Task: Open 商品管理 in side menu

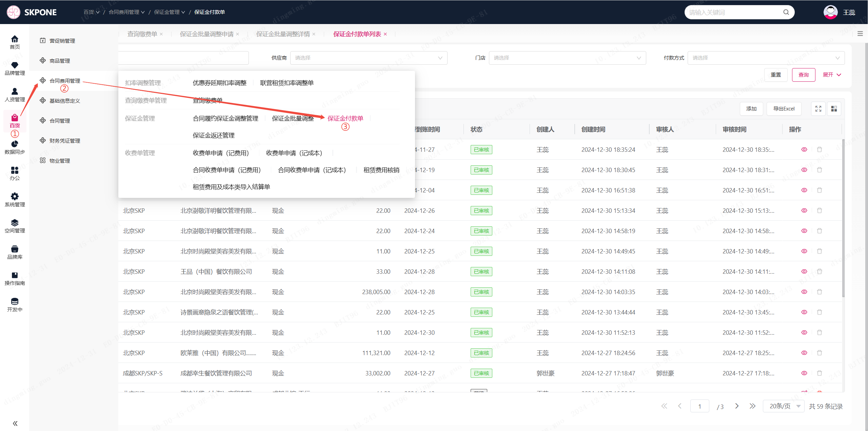Action: tap(60, 61)
